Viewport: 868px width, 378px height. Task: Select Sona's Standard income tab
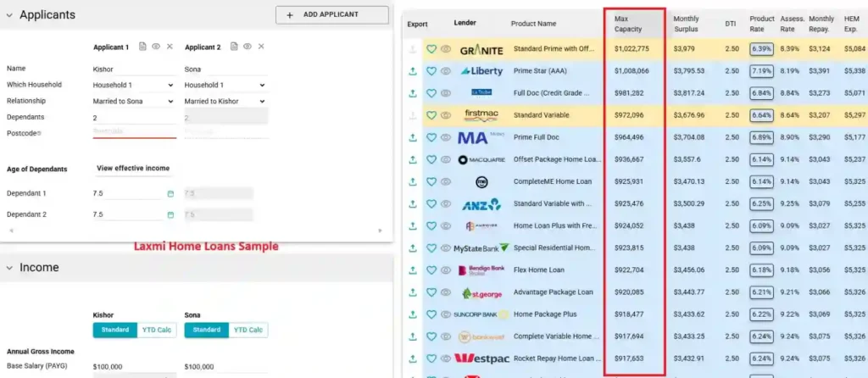pyautogui.click(x=207, y=330)
